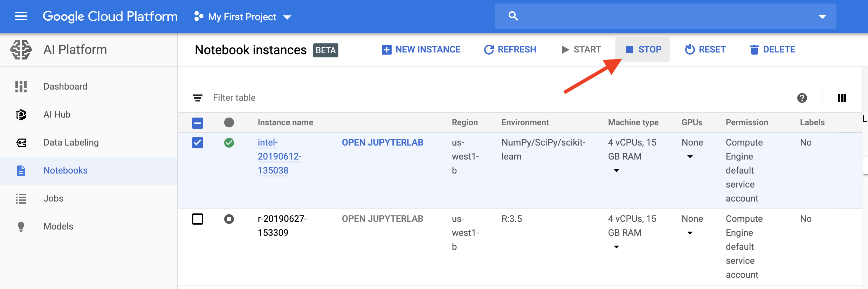This screenshot has height=289, width=868.
Task: Click the AI Platform sidebar heading
Action: tap(75, 50)
